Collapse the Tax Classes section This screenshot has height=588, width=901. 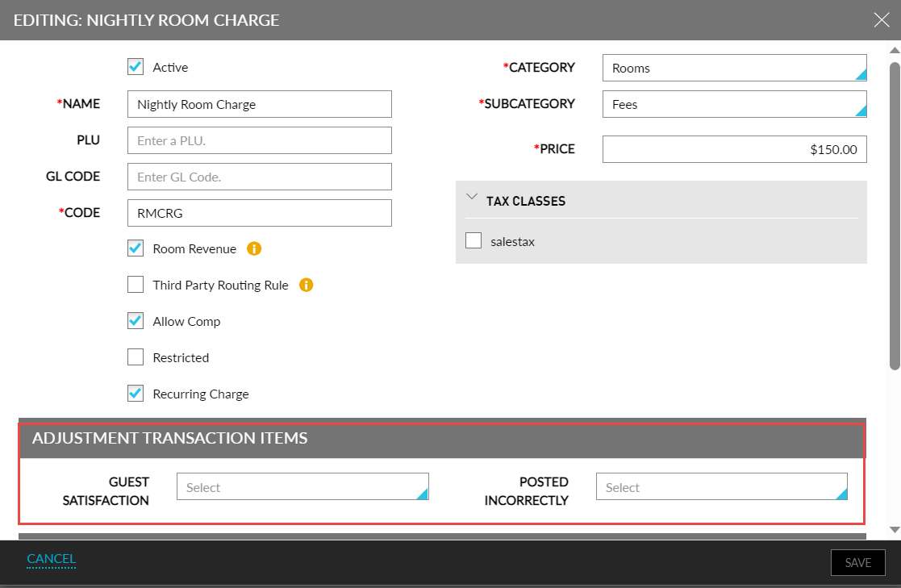pos(472,196)
